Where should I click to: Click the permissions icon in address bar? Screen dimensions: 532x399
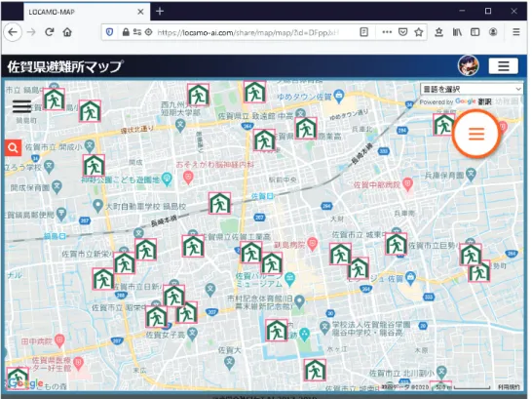137,32
